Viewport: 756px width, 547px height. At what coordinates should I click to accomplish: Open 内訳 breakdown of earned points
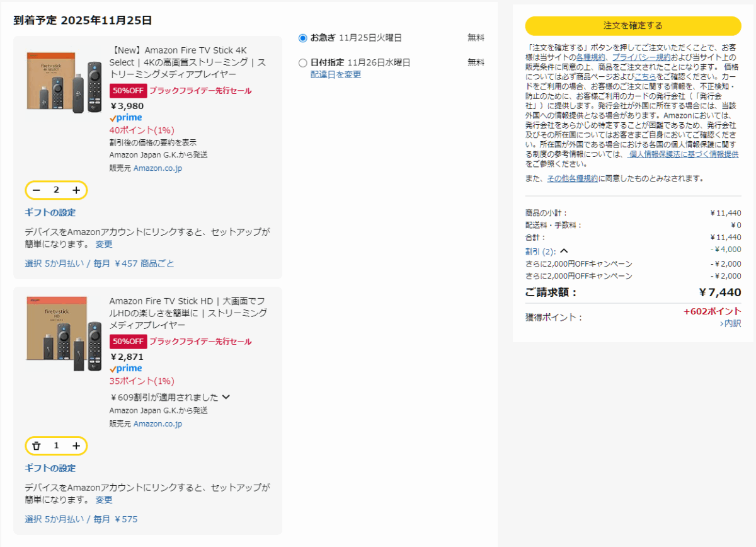click(730, 323)
